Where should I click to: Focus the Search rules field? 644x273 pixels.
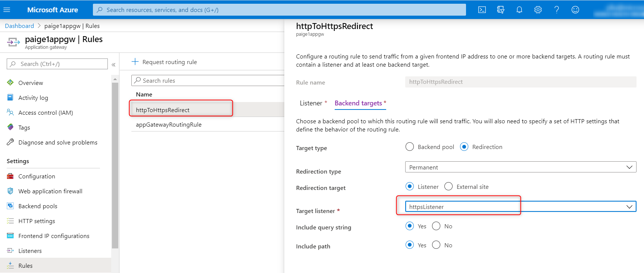click(208, 80)
